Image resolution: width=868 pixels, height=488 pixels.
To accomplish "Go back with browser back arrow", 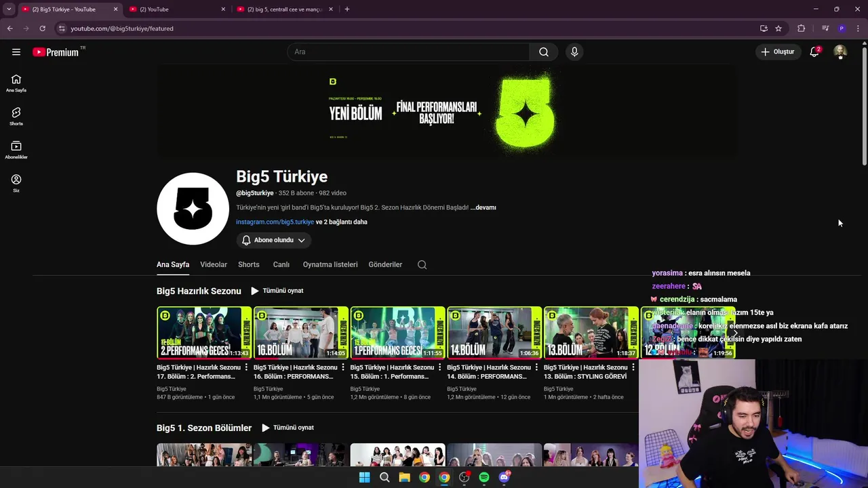I will [9, 28].
